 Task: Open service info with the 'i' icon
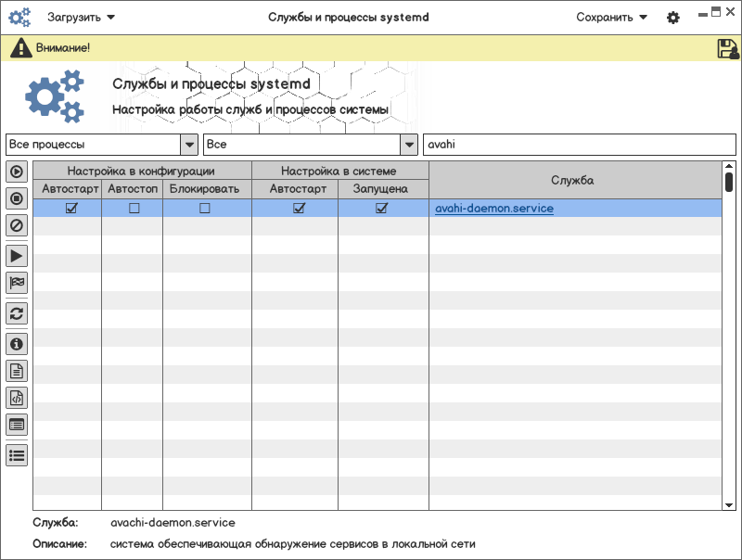[x=17, y=344]
